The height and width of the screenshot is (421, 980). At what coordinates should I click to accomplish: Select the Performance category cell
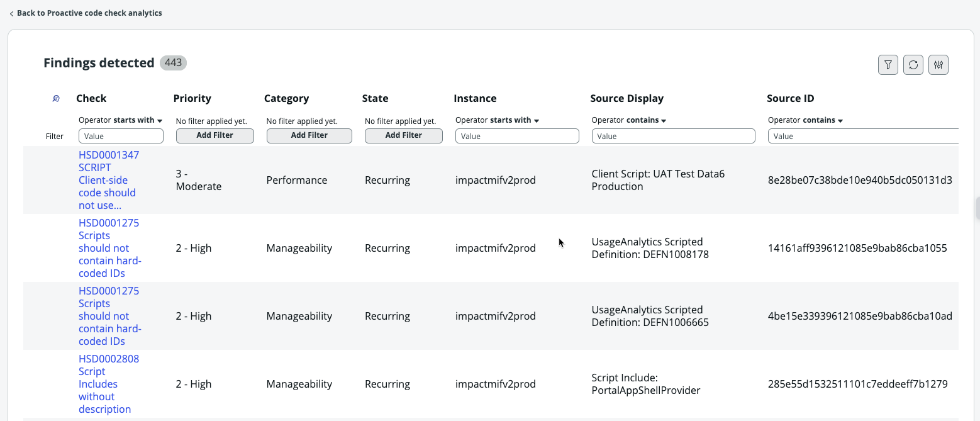click(x=297, y=180)
